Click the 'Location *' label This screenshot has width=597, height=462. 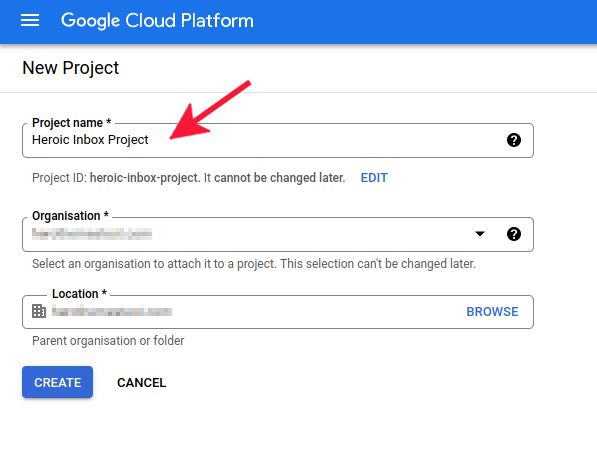click(79, 294)
